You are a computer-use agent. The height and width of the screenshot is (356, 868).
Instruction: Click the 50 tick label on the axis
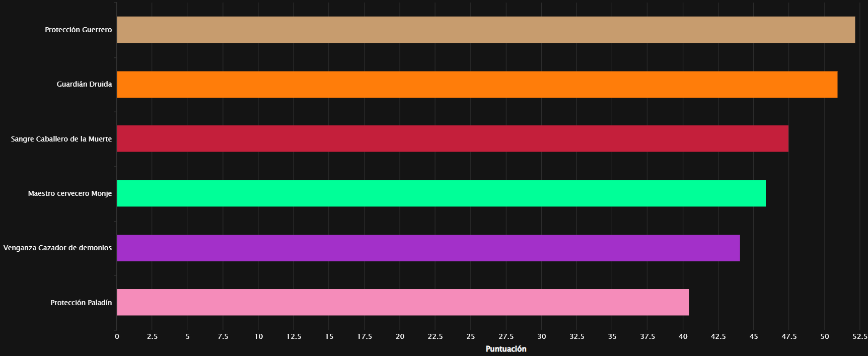[825, 336]
